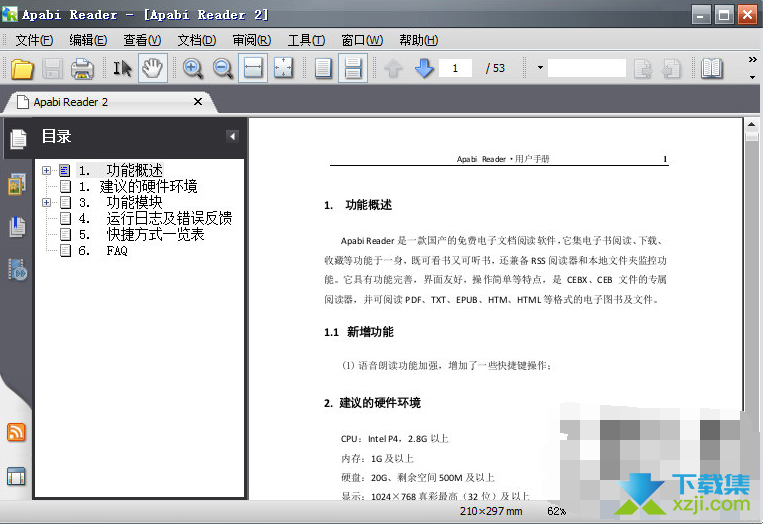The image size is (763, 524).
Task: Open the 工具(T) menu
Action: [x=306, y=40]
